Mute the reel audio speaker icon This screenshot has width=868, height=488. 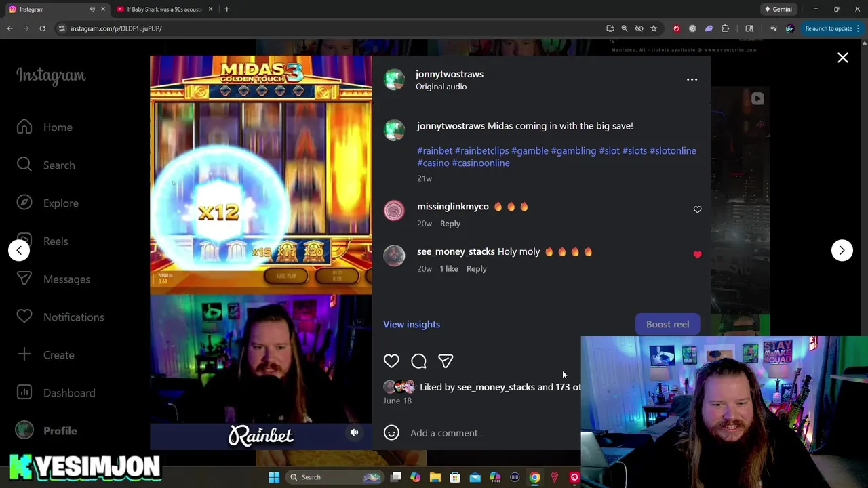pyautogui.click(x=354, y=432)
